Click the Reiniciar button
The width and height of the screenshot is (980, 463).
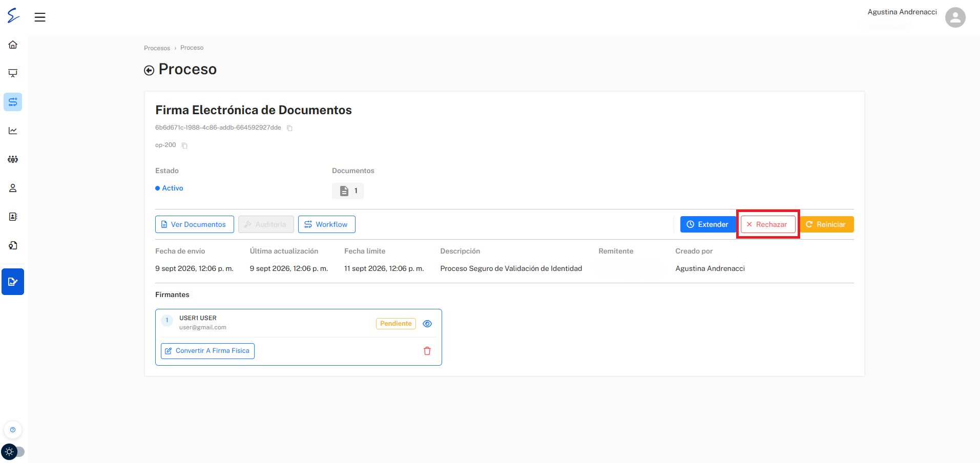coord(827,224)
